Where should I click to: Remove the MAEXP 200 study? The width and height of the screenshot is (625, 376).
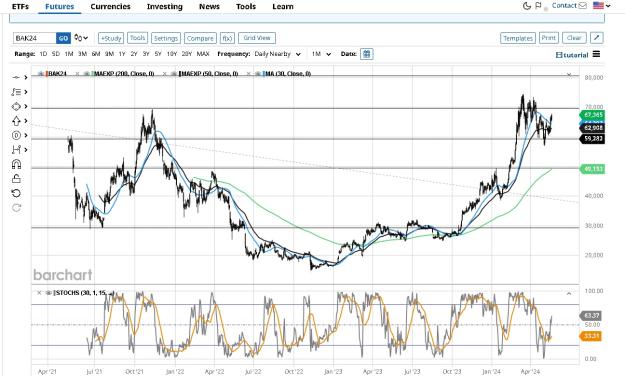pyautogui.click(x=77, y=74)
